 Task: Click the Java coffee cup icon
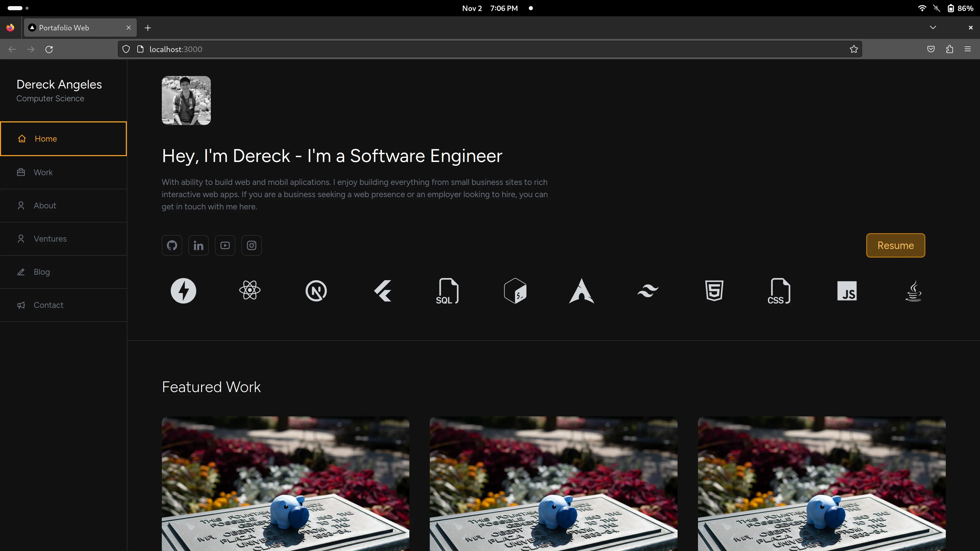[x=913, y=291]
